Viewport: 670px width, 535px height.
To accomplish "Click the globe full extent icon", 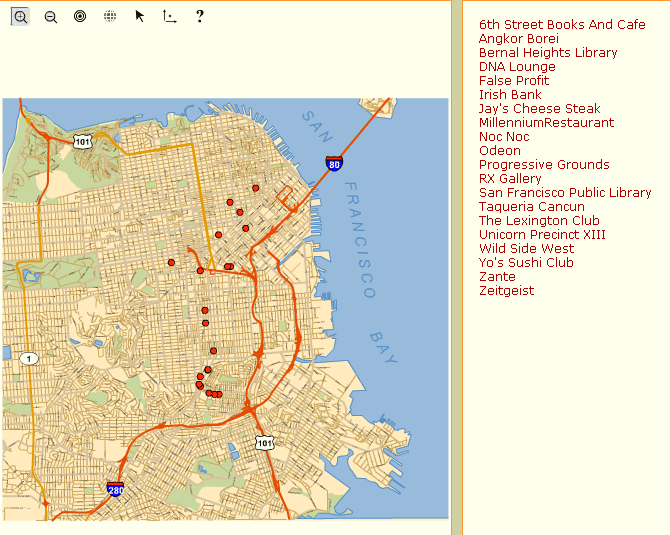I will pos(110,16).
